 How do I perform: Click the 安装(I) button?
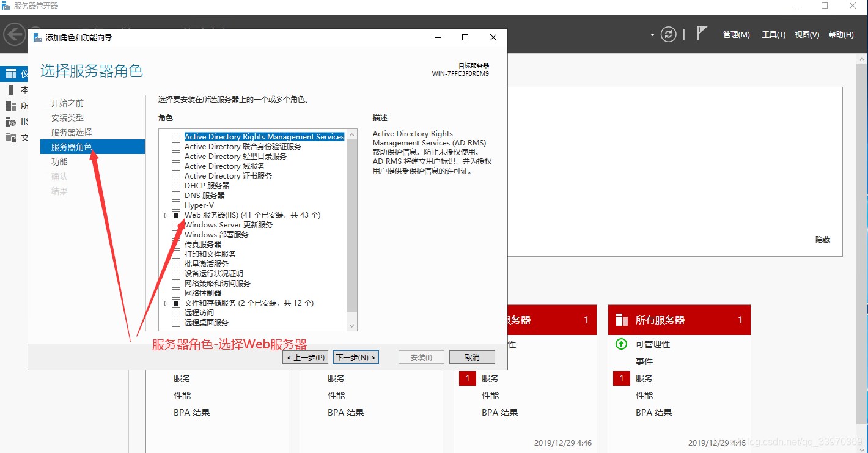pyautogui.click(x=421, y=357)
